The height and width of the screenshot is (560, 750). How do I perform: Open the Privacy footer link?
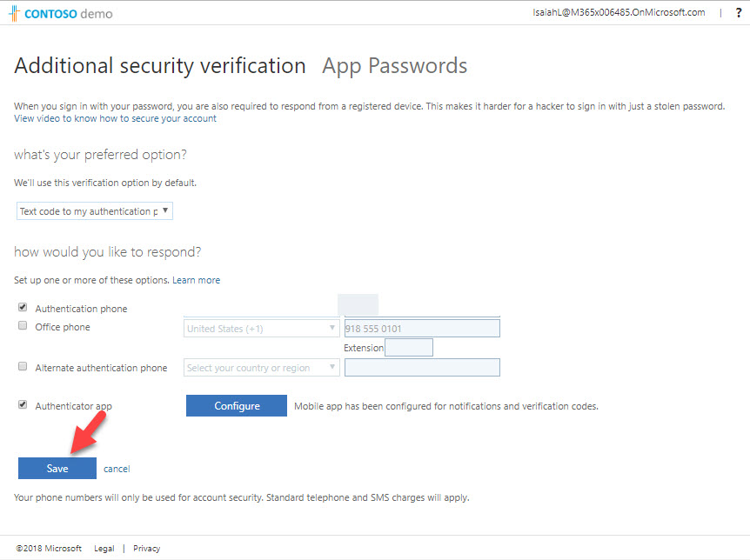[146, 549]
